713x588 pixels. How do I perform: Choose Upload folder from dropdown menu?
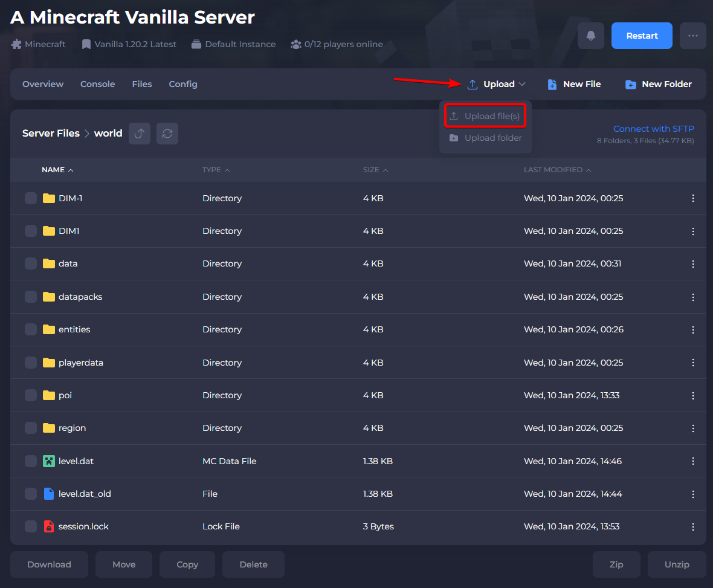[x=485, y=138]
